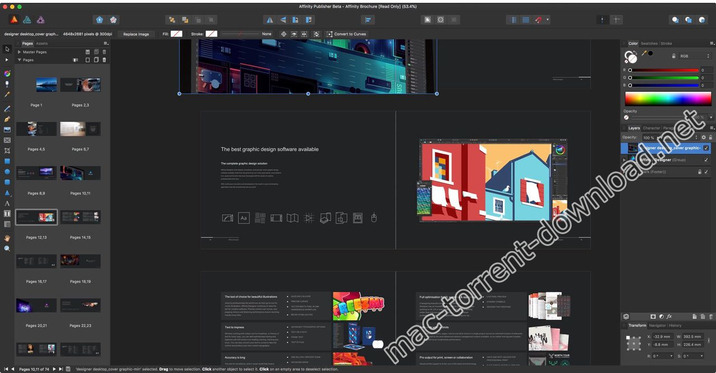The height and width of the screenshot is (373, 716).
Task: Click the text alignment toolbar icon
Action: (368, 20)
